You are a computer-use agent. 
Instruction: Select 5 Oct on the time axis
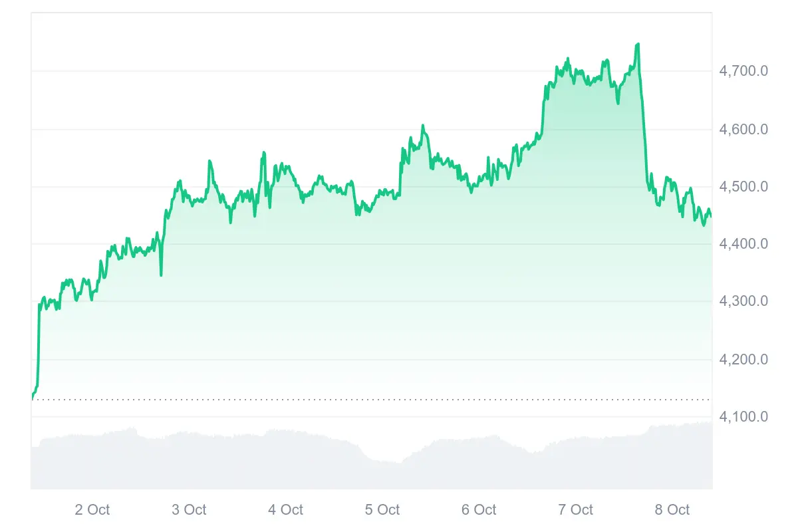382,510
